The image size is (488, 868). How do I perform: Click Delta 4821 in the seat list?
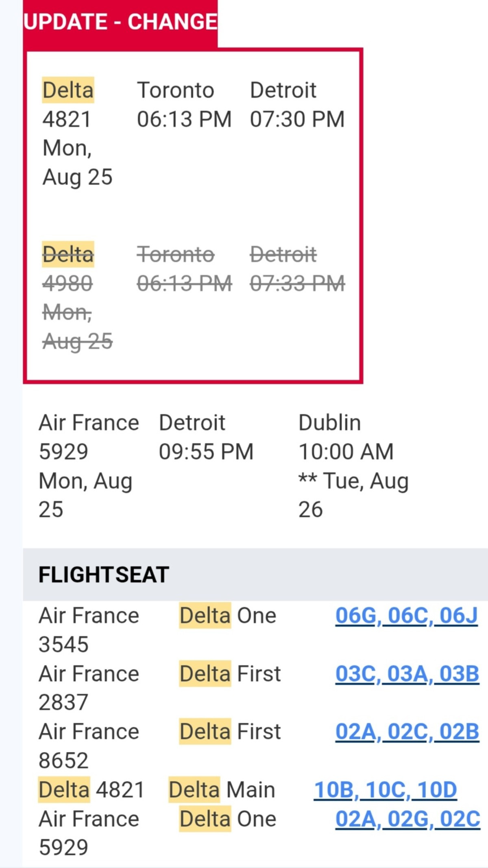91,790
